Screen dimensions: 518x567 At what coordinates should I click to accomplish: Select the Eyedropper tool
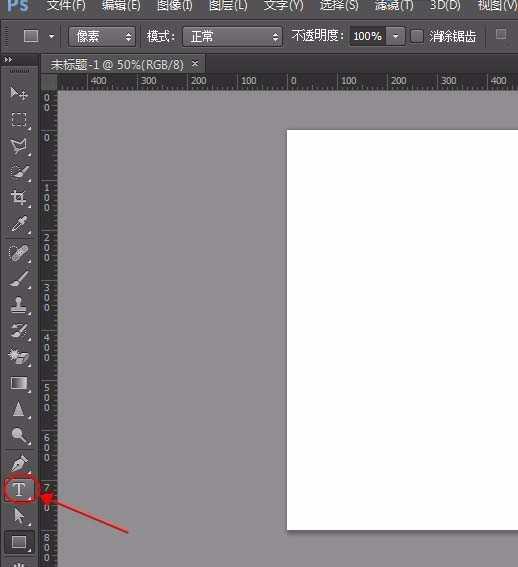(19, 224)
